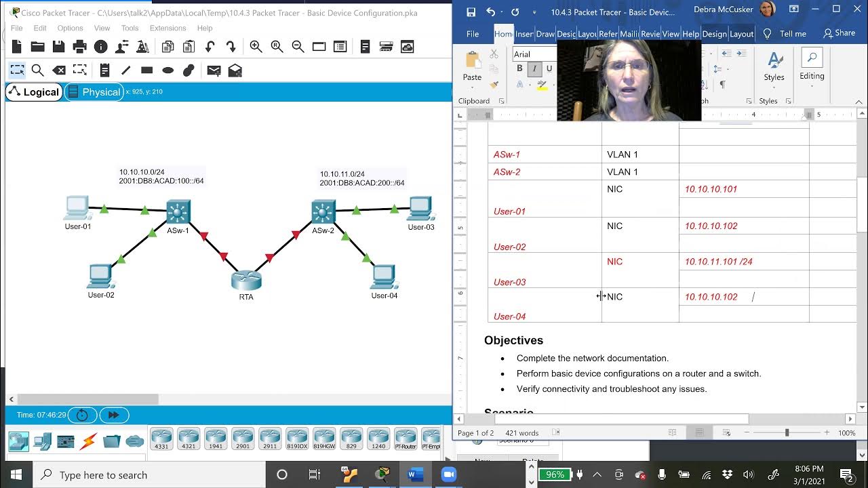Image resolution: width=868 pixels, height=488 pixels.
Task: Click the power cycle devices button
Action: pyautogui.click(x=82, y=415)
